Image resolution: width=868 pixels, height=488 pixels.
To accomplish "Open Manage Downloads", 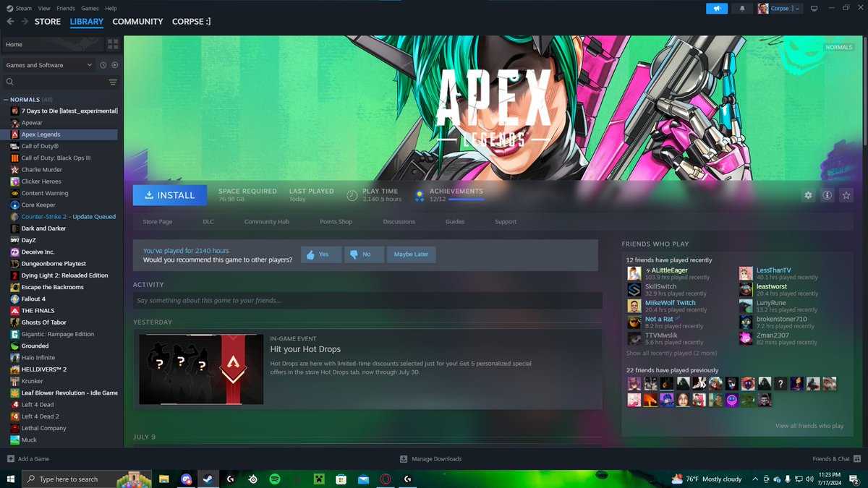I will pos(430,459).
